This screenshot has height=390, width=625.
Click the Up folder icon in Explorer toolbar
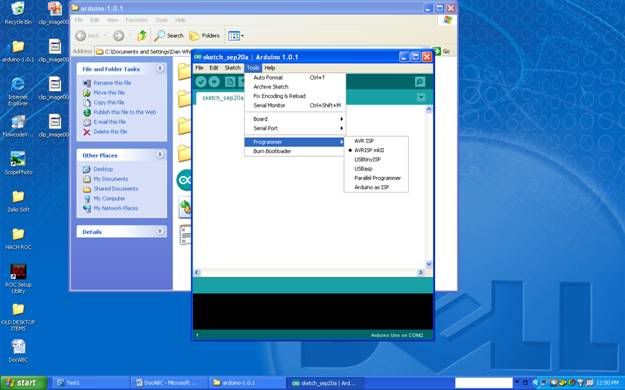pos(142,35)
